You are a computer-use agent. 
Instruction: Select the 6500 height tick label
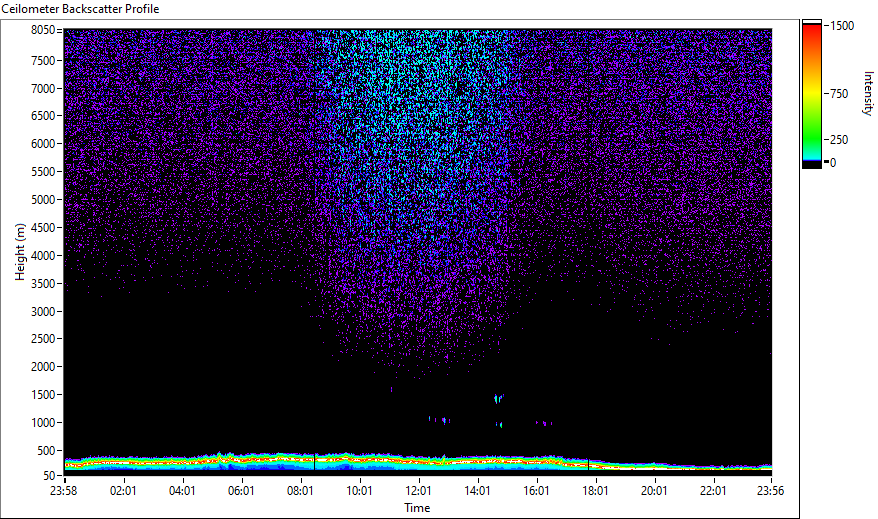tap(43, 116)
